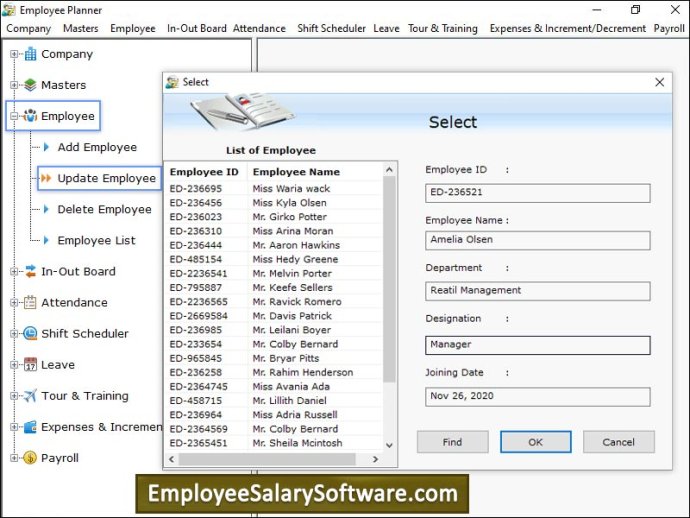Select Add Employee in tree
690x518 pixels.
point(97,147)
